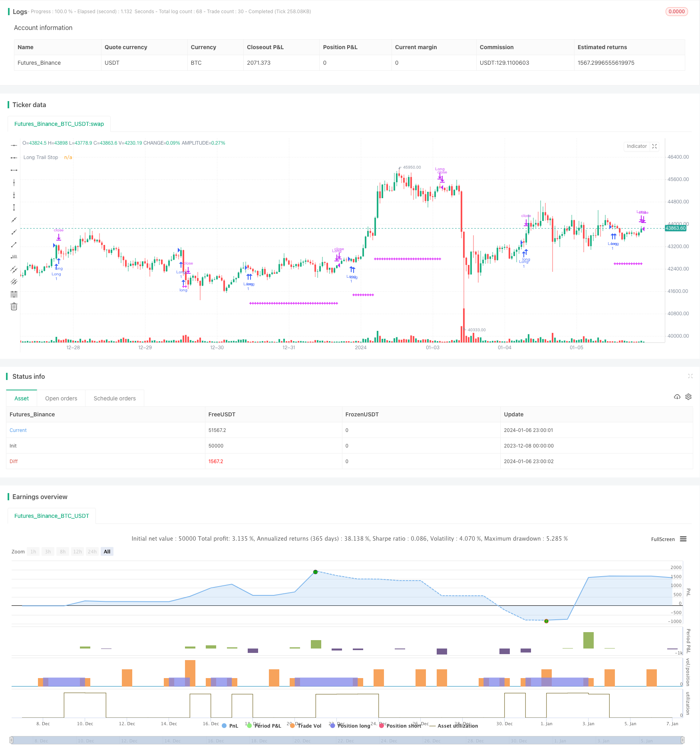The image size is (700, 756).
Task: Set earnings chart zoom to 3h
Action: tap(48, 552)
